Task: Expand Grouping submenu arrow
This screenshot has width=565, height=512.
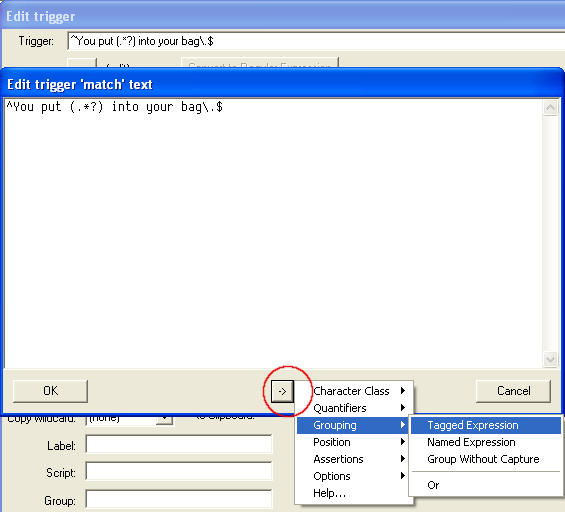Action: coord(403,425)
